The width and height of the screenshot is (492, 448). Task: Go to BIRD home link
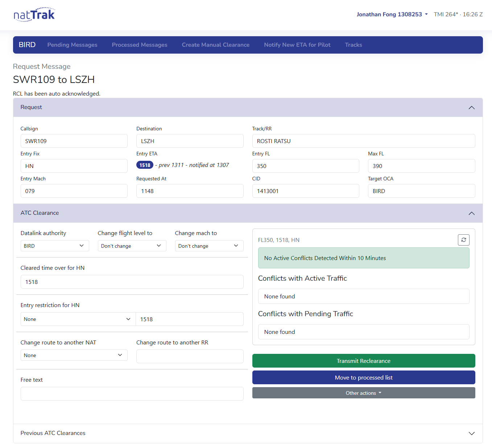click(x=27, y=45)
